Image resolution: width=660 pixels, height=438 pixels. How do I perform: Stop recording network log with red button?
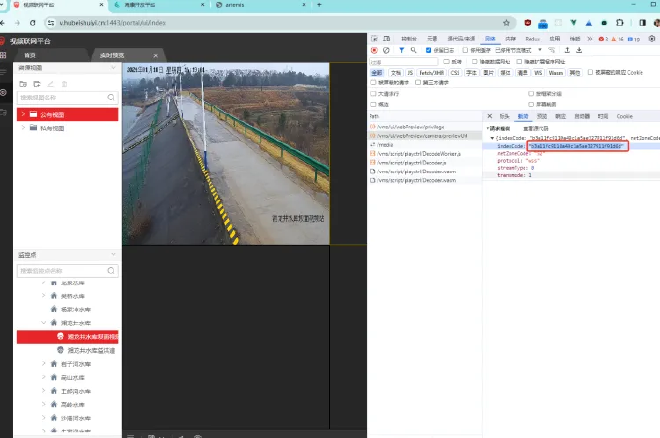coord(374,50)
